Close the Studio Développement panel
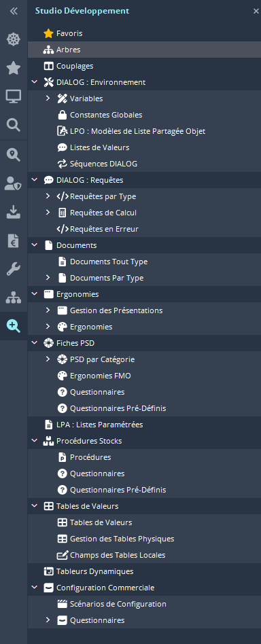 click(x=256, y=12)
